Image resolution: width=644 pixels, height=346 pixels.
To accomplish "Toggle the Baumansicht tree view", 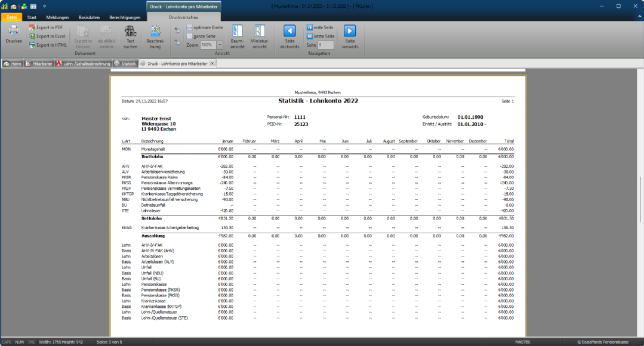I will tap(238, 35).
